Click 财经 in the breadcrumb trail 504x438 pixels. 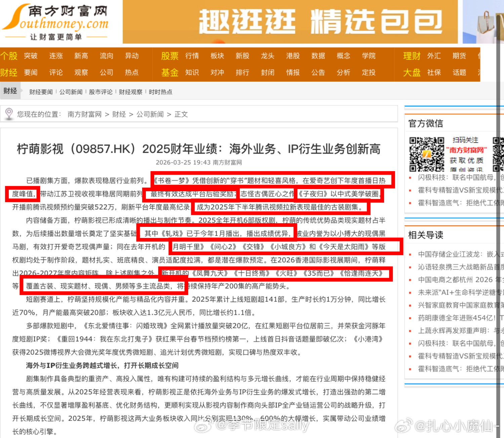119,114
